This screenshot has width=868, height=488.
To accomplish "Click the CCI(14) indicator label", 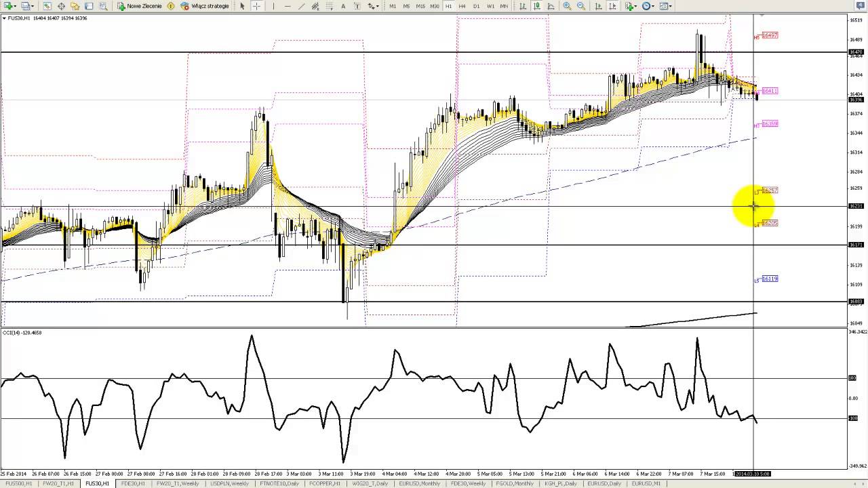I will [x=22, y=333].
